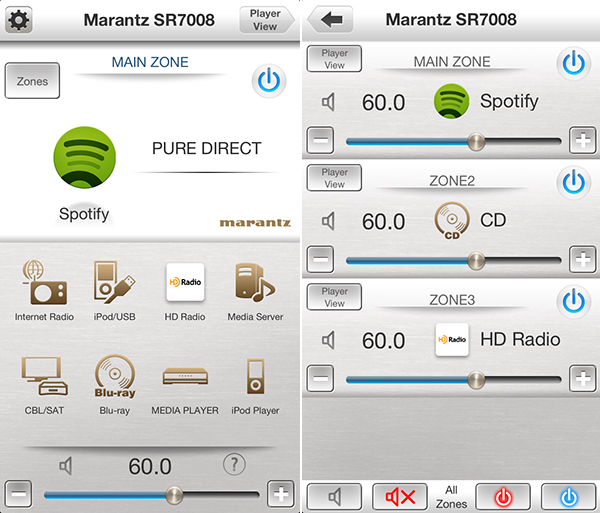Select the Spotify source in MAIN ZONE row

(452, 101)
